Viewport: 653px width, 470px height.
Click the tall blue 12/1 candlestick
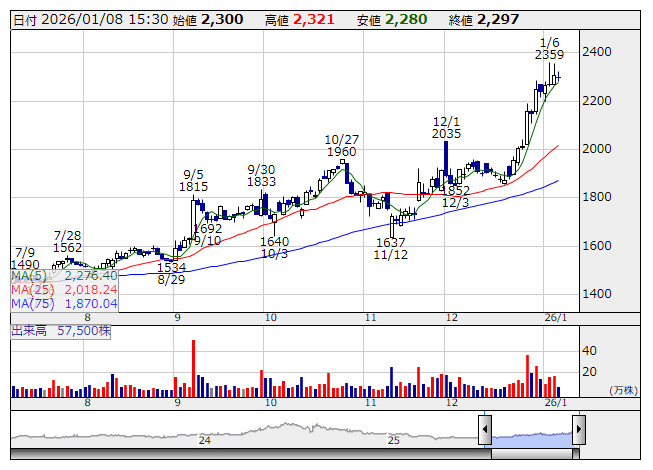tap(446, 159)
